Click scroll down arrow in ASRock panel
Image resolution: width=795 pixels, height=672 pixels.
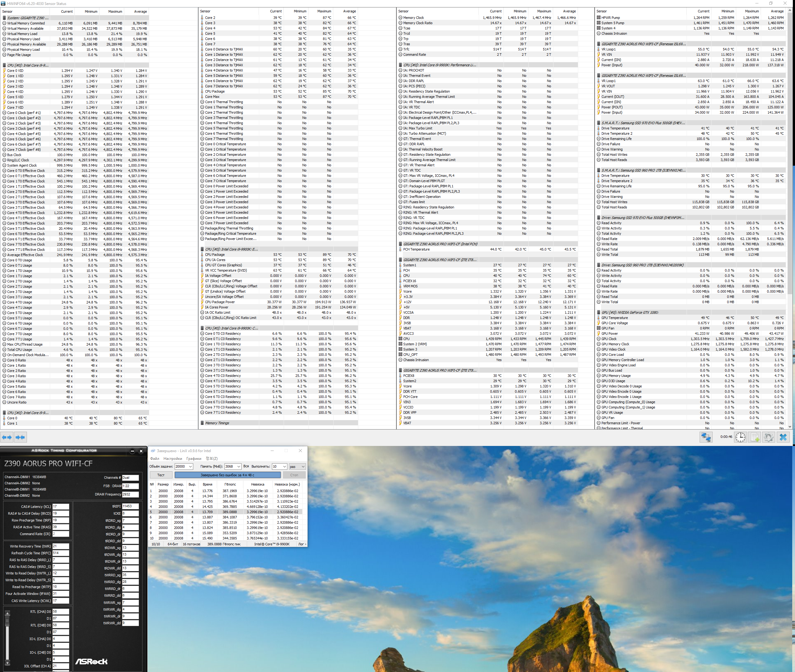pyautogui.click(x=7, y=663)
